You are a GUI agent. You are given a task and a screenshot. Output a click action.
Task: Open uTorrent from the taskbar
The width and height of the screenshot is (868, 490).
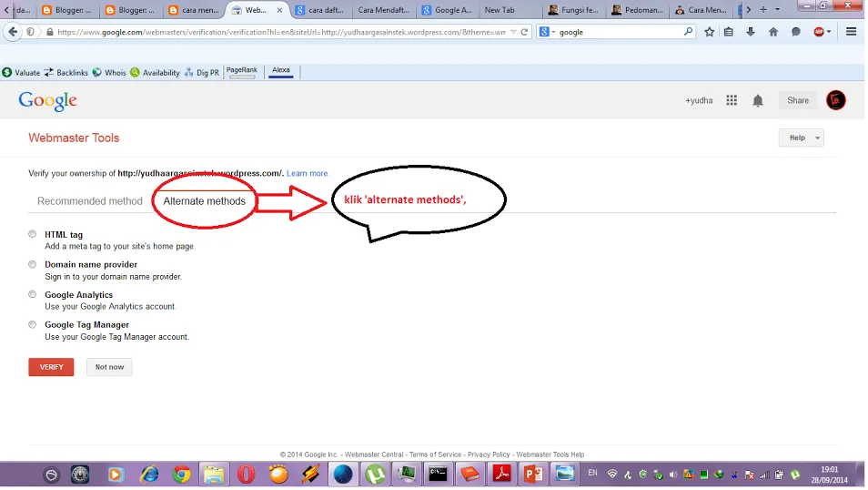click(x=375, y=475)
